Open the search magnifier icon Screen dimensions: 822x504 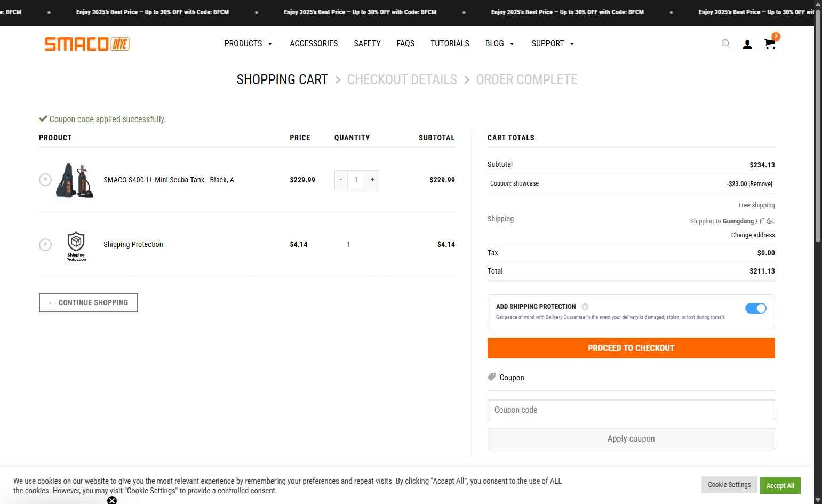coord(725,44)
